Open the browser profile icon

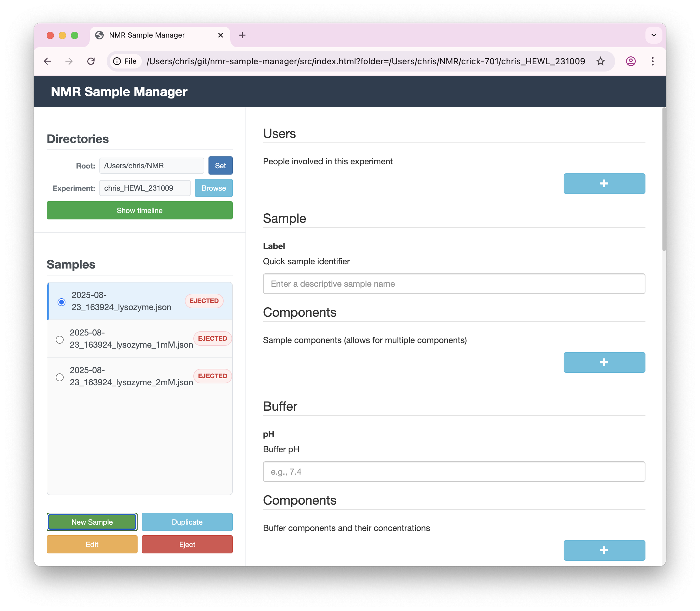click(630, 61)
